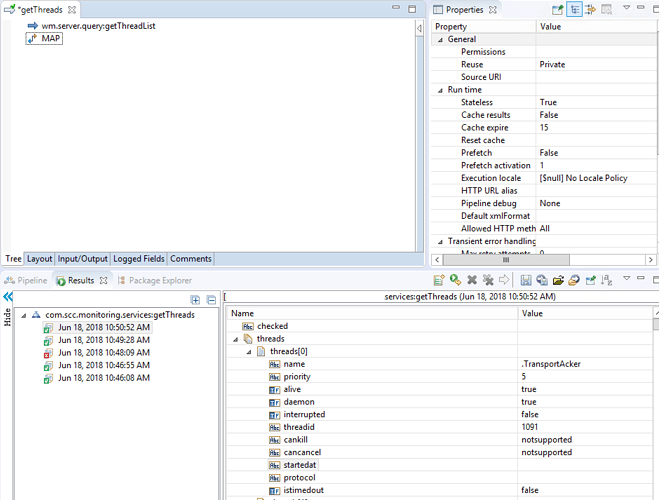Viewport: 659px width, 500px height.
Task: Click the Property column header
Action: pos(483,27)
